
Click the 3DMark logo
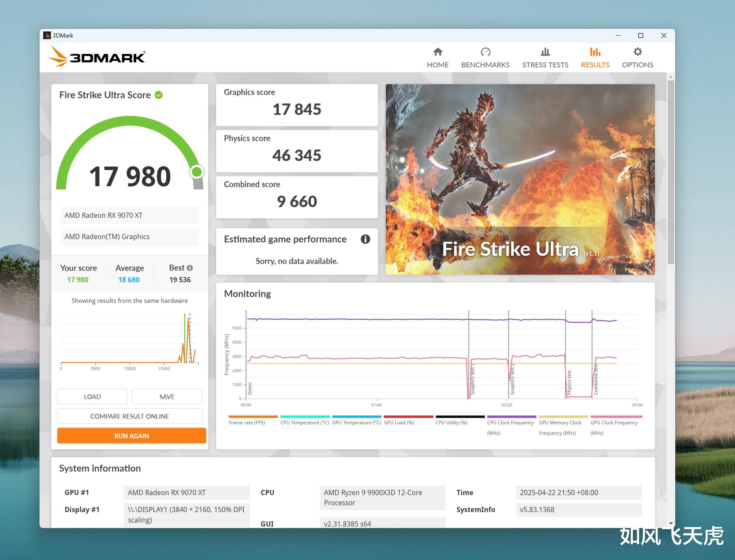coord(97,57)
